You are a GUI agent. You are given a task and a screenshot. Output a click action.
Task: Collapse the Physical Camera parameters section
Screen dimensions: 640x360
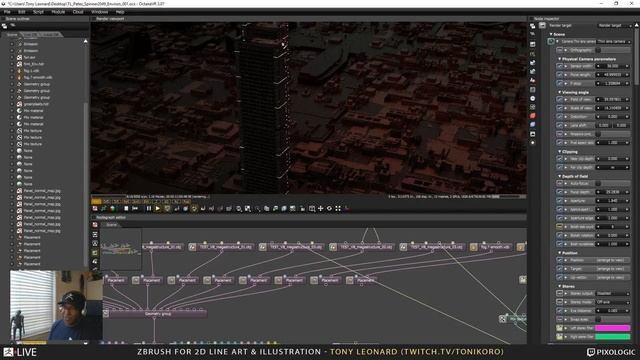(x=560, y=59)
